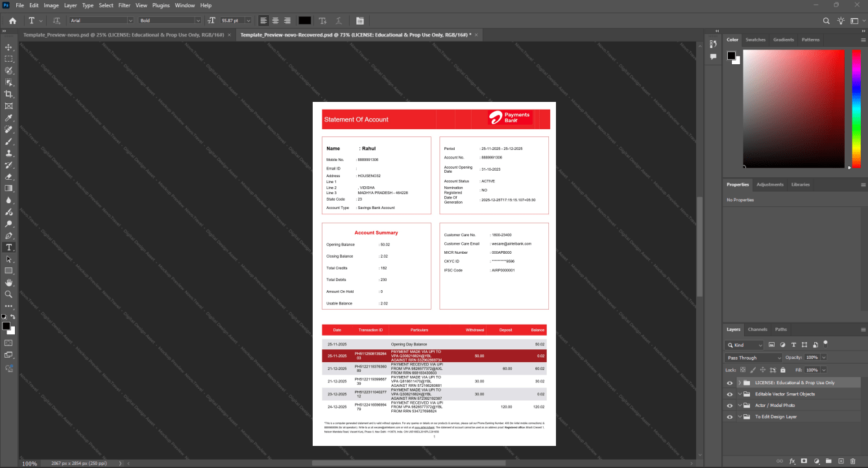Switch to Template_Preview-novo.psd document tab

click(x=123, y=34)
